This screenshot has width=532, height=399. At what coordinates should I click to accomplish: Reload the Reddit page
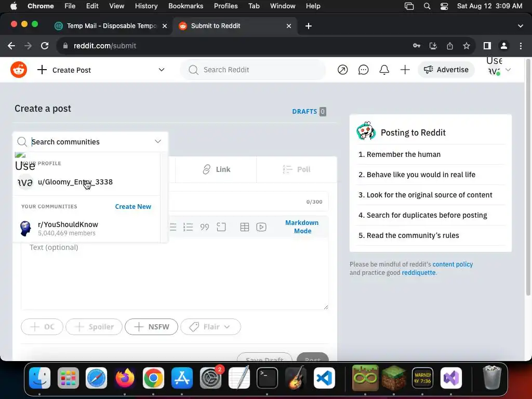click(45, 46)
